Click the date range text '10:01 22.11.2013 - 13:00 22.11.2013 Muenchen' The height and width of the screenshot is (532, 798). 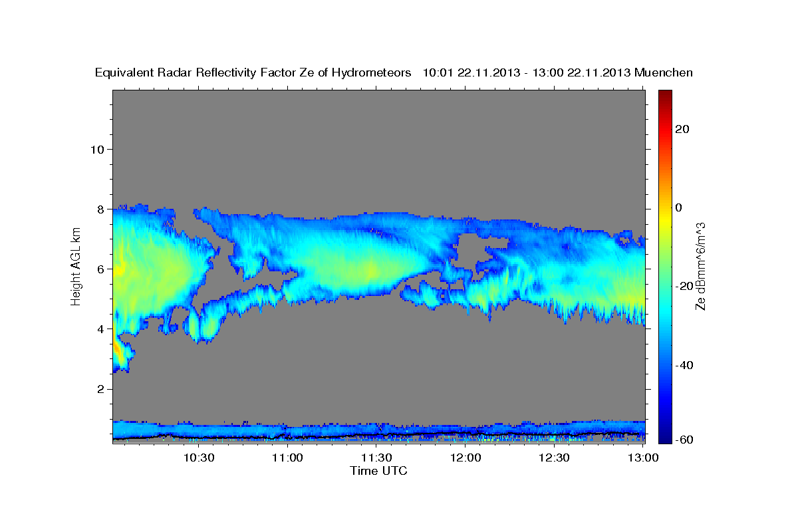point(558,73)
